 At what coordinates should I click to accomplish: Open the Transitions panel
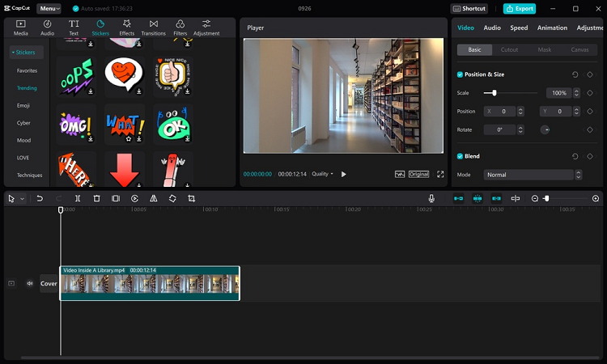(153, 28)
